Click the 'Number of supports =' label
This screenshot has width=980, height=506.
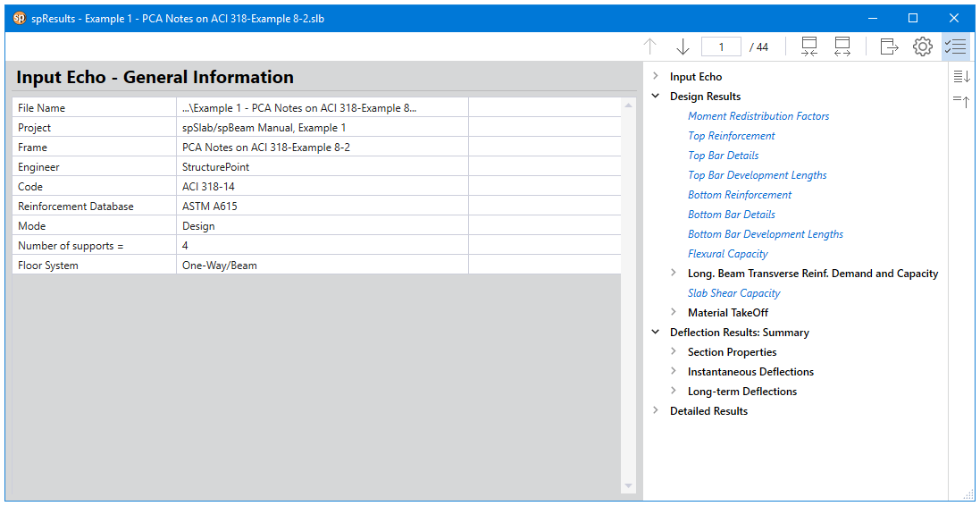(71, 246)
